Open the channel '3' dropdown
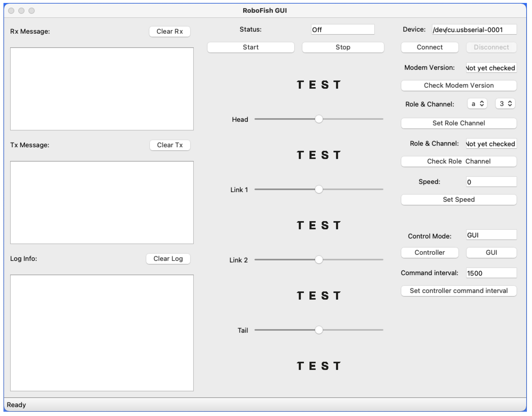The height and width of the screenshot is (416, 532). pyautogui.click(x=505, y=104)
